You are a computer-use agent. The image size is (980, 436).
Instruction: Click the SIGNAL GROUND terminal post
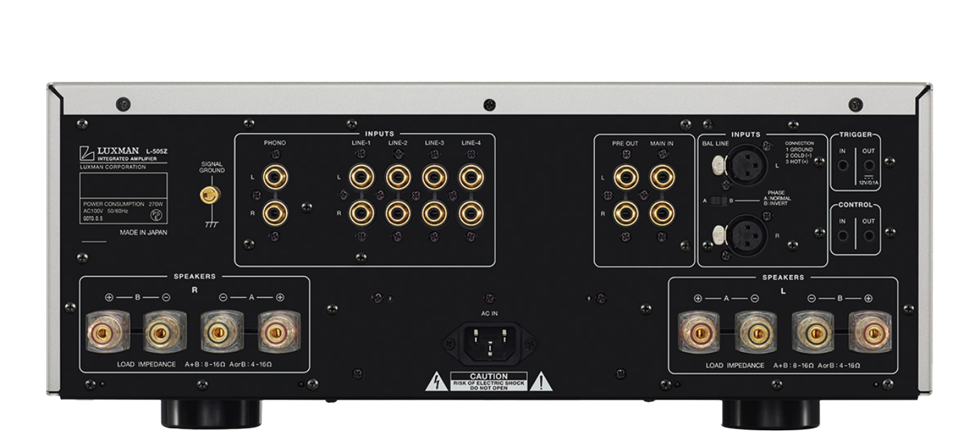pyautogui.click(x=209, y=194)
